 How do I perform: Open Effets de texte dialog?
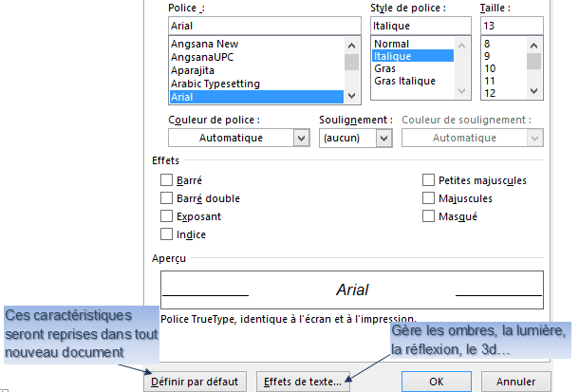(x=303, y=382)
